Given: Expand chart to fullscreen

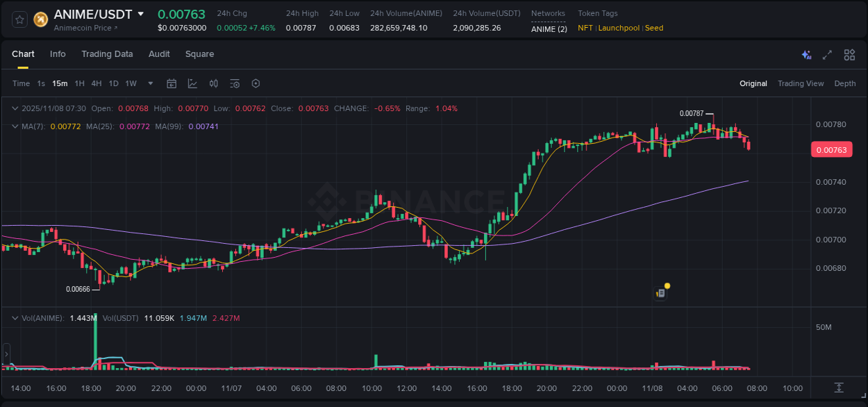Looking at the screenshot, I should point(826,54).
